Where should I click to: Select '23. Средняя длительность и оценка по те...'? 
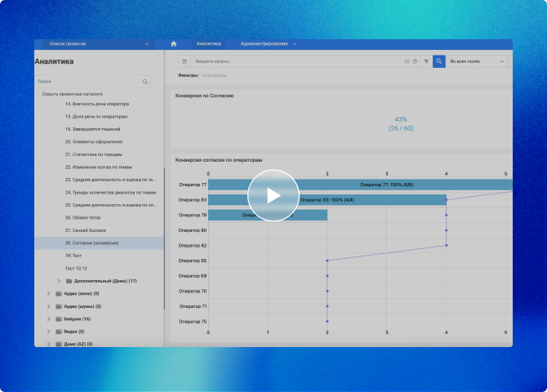pos(110,180)
